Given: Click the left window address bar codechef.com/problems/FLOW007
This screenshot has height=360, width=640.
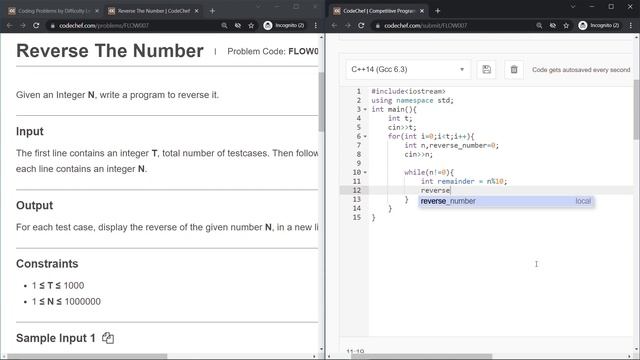Looking at the screenshot, I should click(x=104, y=25).
